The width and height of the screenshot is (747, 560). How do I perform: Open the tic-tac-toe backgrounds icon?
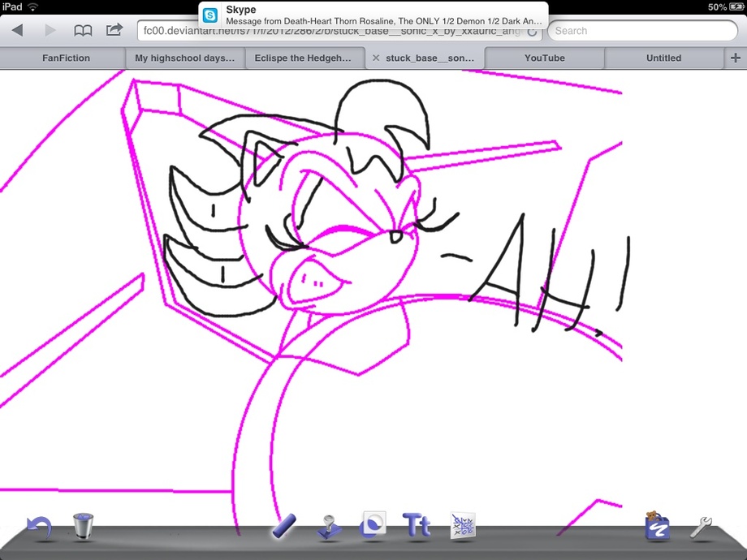tap(463, 526)
